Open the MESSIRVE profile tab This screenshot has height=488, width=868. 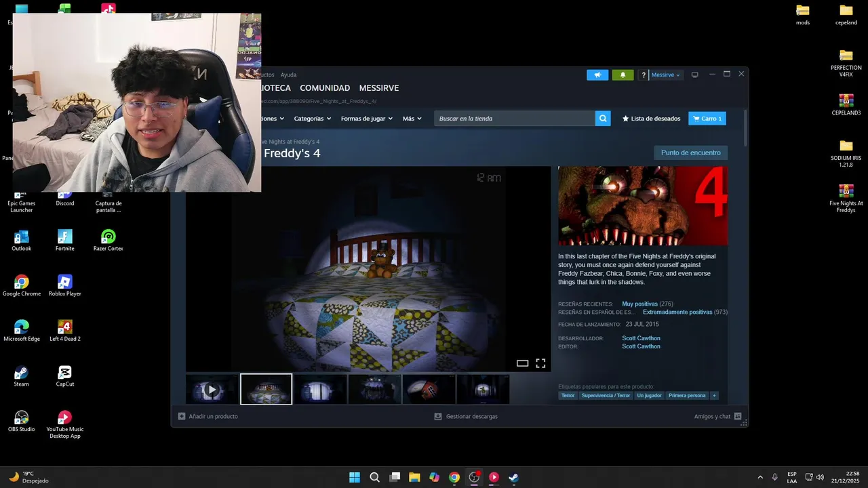378,88
